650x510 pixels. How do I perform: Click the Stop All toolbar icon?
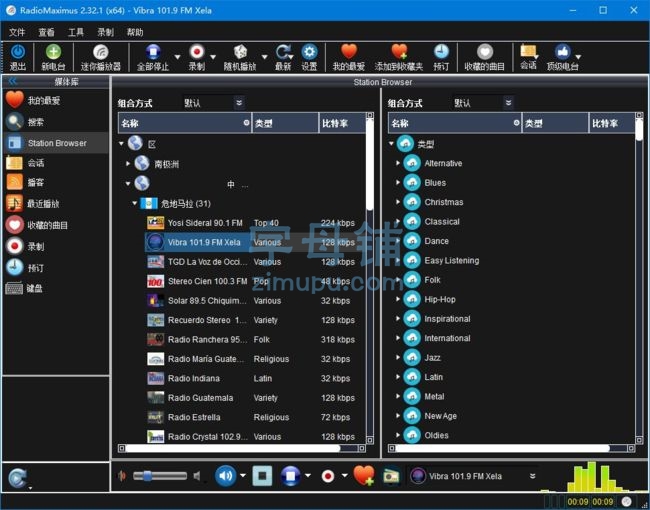(x=153, y=52)
